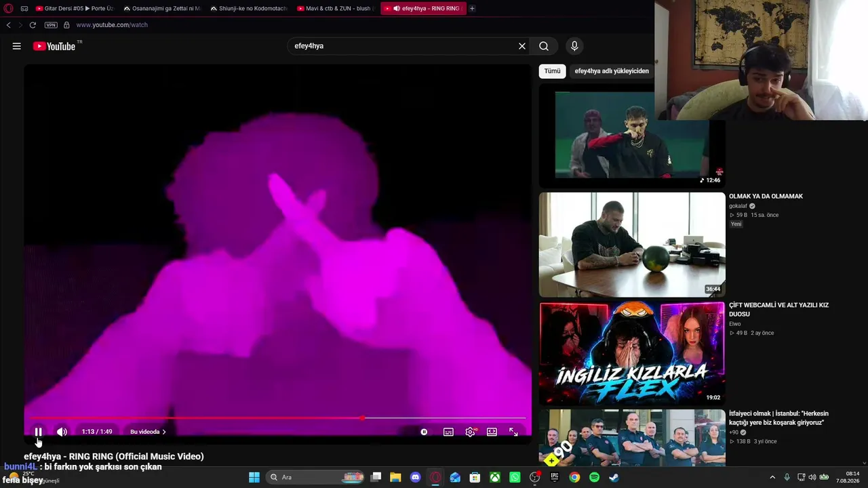Screen dimensions: 868x488
Task: Open 'ÇİFT WEBCAMLİ VE ALT YAZILI KIZ DUOSU'
Action: [778, 310]
